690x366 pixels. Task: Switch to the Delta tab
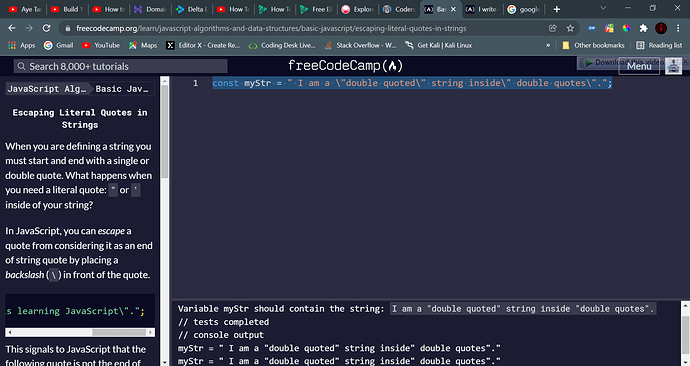point(191,9)
